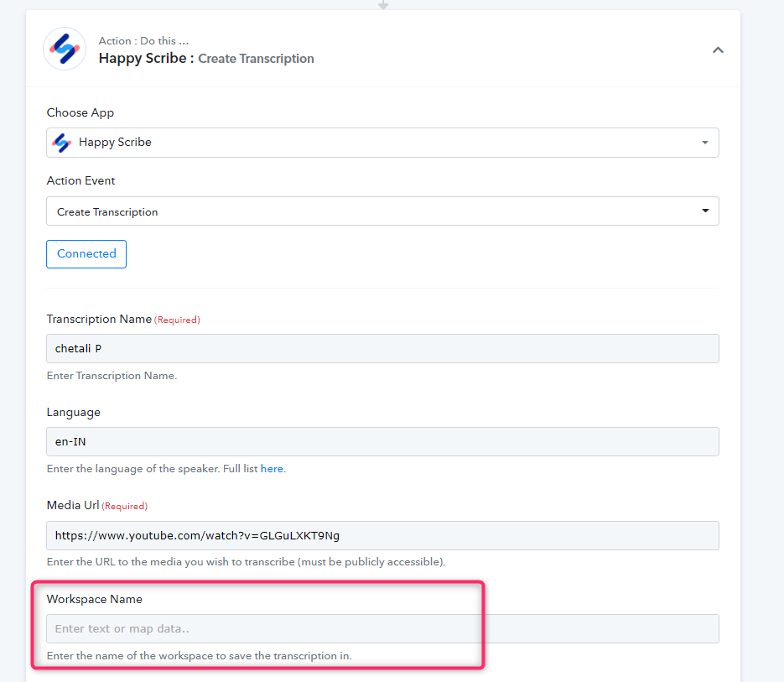Click the 'Language' label

(74, 413)
